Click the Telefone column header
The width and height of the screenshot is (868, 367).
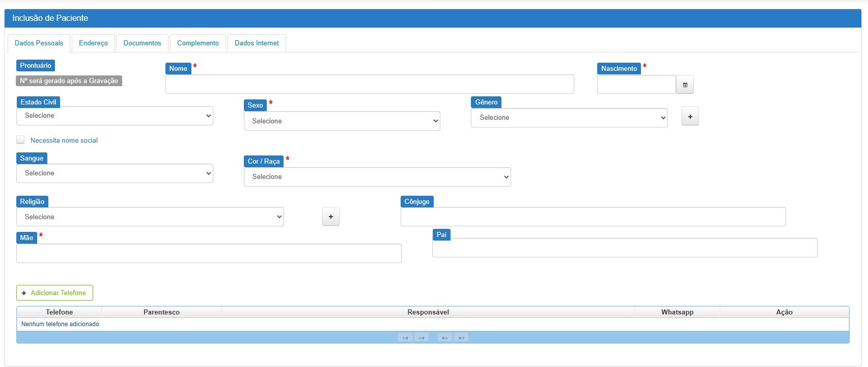point(59,312)
